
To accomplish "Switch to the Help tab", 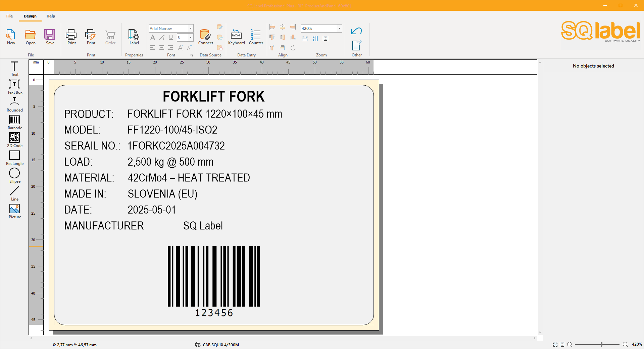I will 51,16.
